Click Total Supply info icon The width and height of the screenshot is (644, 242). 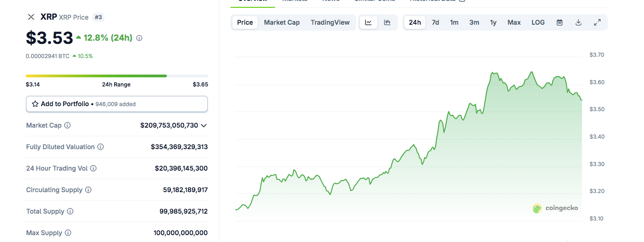[70, 211]
